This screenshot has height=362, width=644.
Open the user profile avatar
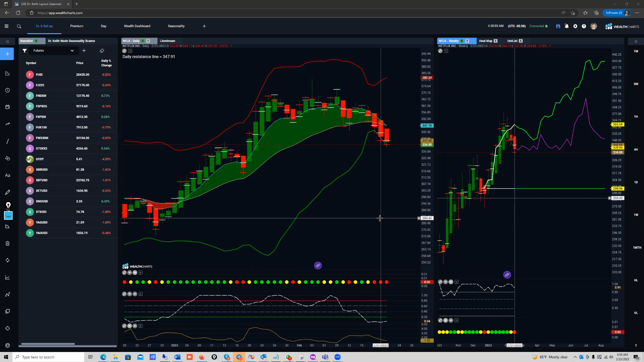pos(594,26)
